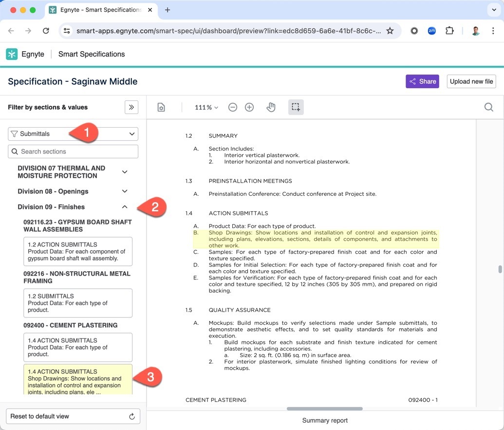Expand Division 07 Thermal and Moisture Protection
This screenshot has height=430, width=504.
(125, 172)
